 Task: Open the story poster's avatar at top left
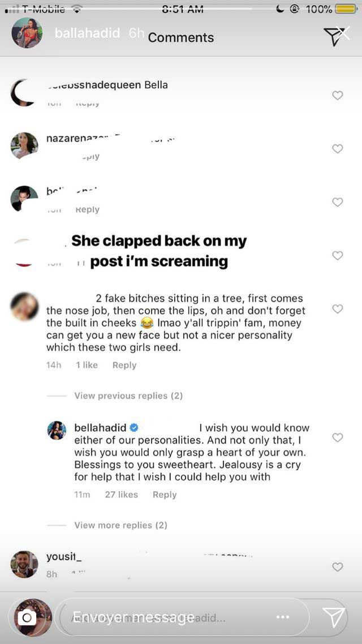(27, 33)
